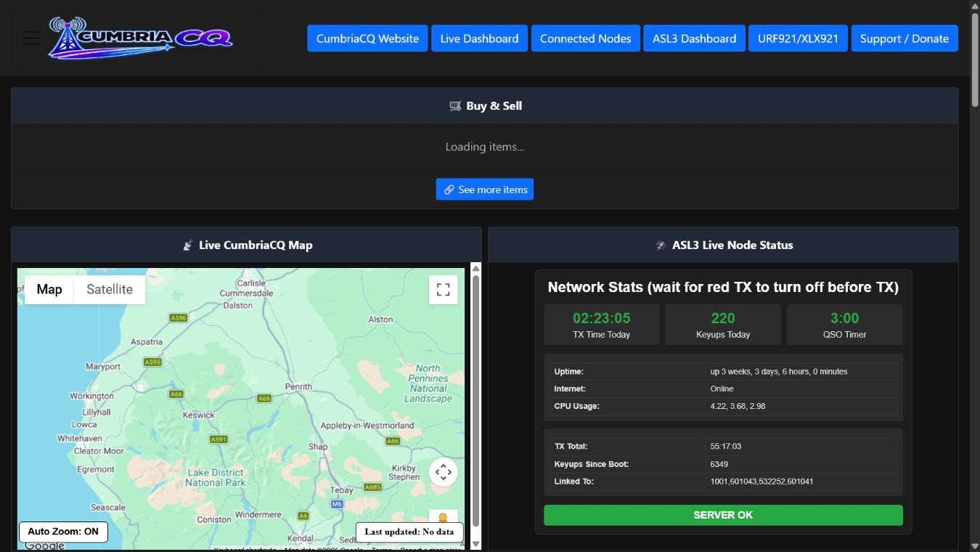
Task: Click the Internet status 'Online'
Action: 722,389
